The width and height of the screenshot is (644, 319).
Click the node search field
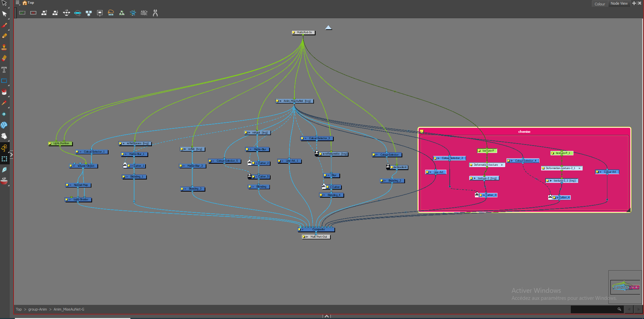594,309
